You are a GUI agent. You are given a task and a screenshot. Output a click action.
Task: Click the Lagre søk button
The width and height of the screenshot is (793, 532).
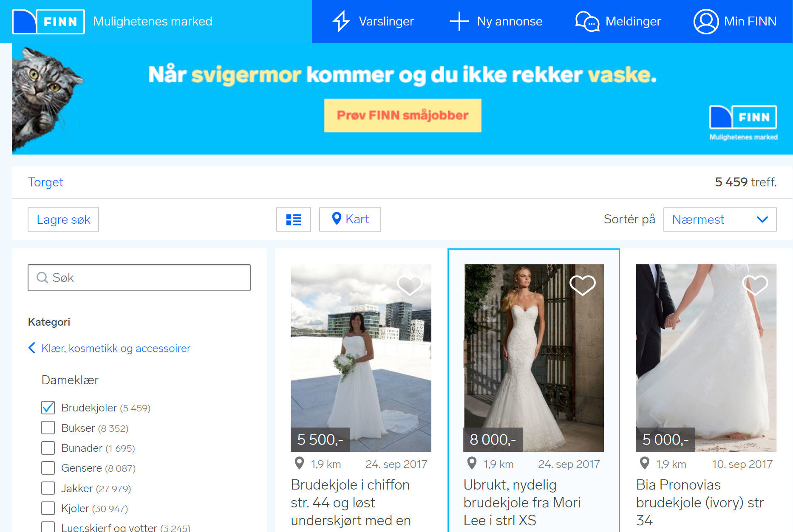[63, 220]
